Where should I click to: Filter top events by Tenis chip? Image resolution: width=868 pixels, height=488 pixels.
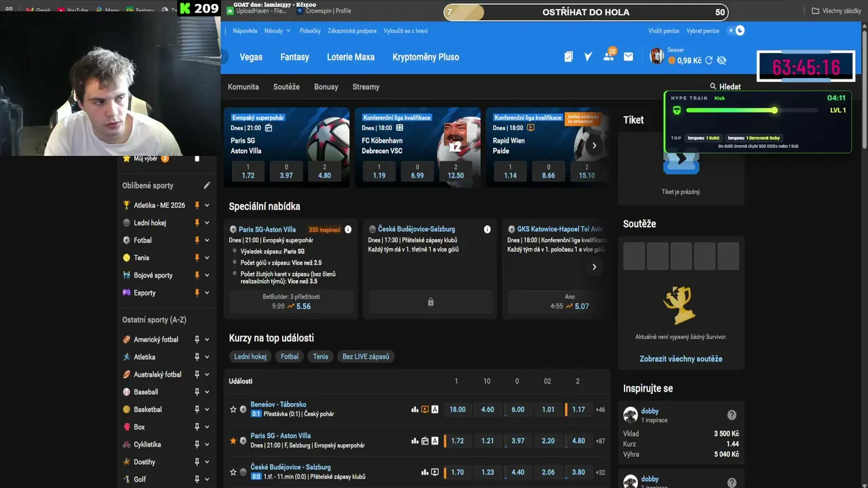click(321, 357)
